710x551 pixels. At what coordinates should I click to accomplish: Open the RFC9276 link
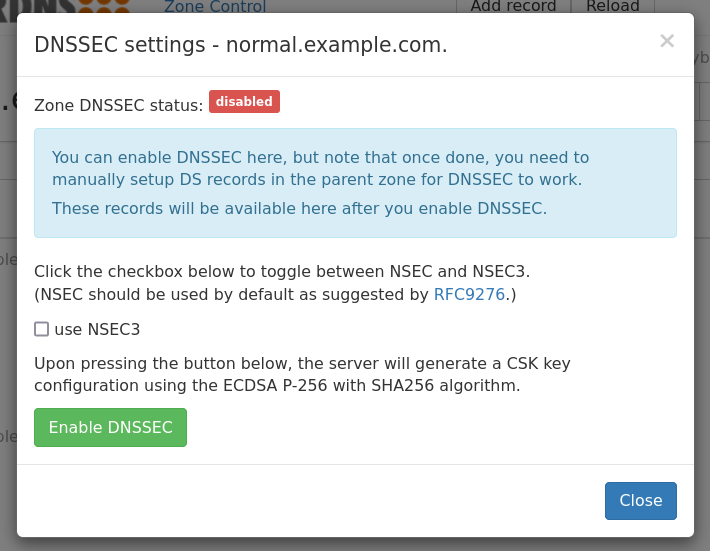(469, 295)
